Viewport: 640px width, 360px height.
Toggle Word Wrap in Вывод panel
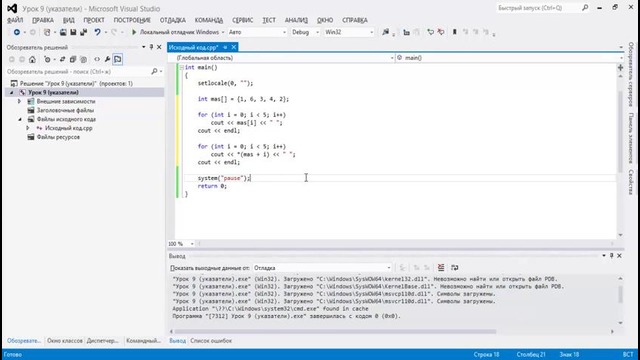[x=454, y=268]
